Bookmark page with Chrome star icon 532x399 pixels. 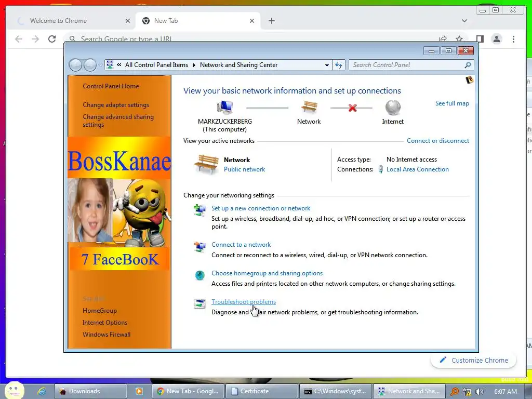click(x=459, y=38)
